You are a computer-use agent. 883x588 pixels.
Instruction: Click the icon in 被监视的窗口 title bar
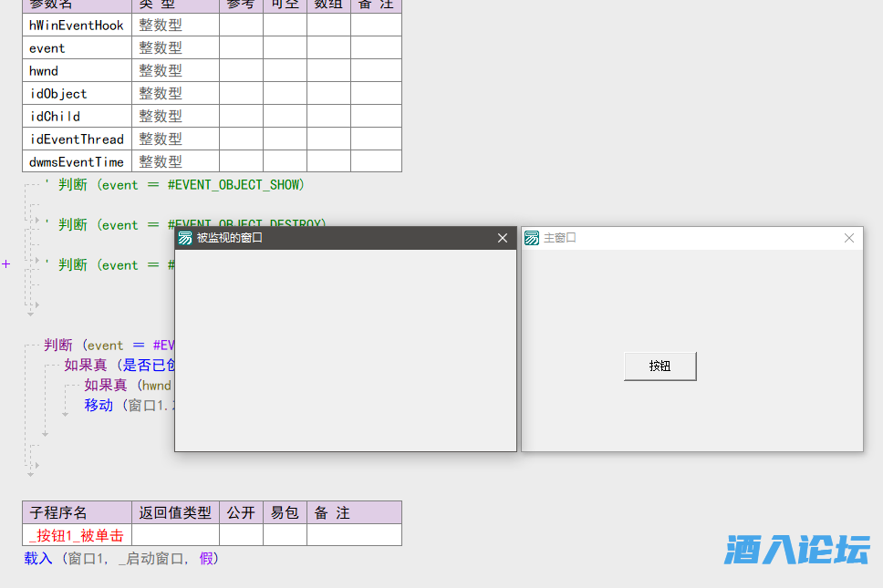(x=185, y=238)
